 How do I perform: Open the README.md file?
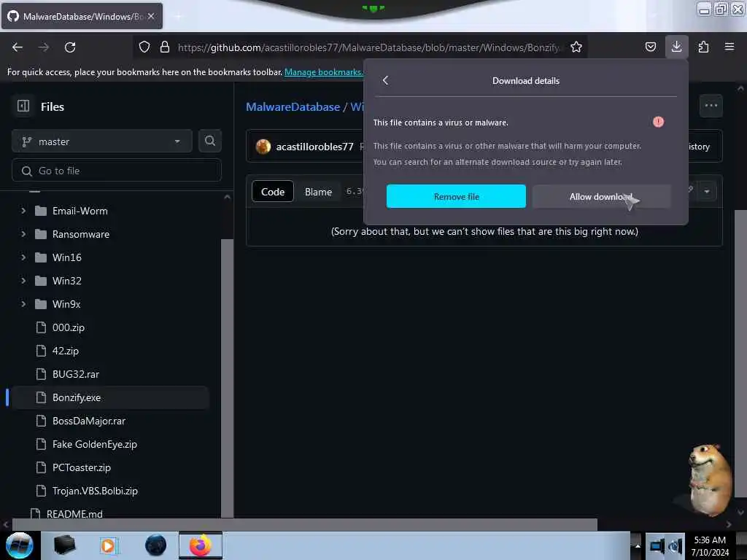pos(74,514)
